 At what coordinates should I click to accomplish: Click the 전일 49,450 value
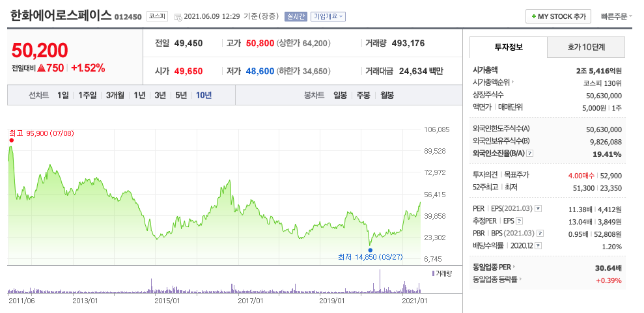tap(188, 43)
